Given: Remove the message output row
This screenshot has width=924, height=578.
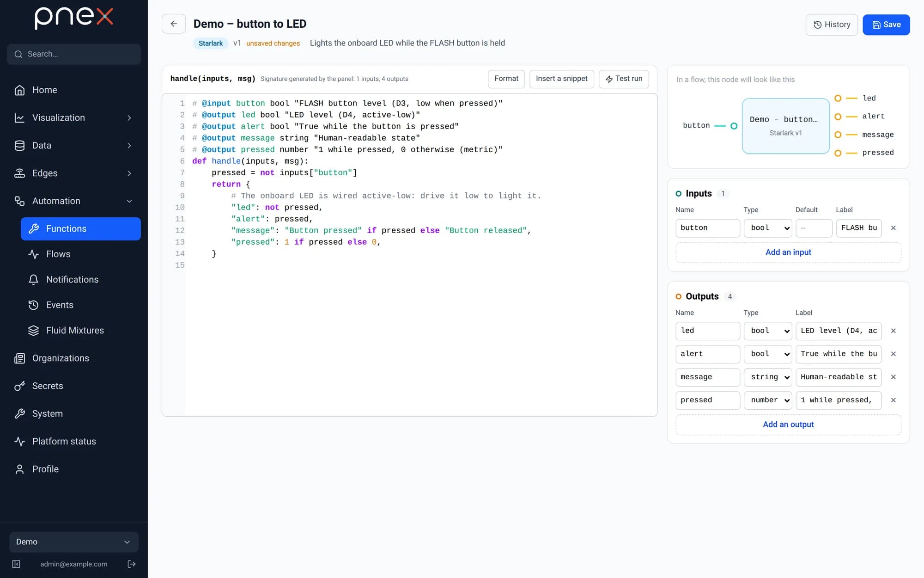Looking at the screenshot, I should (x=893, y=377).
